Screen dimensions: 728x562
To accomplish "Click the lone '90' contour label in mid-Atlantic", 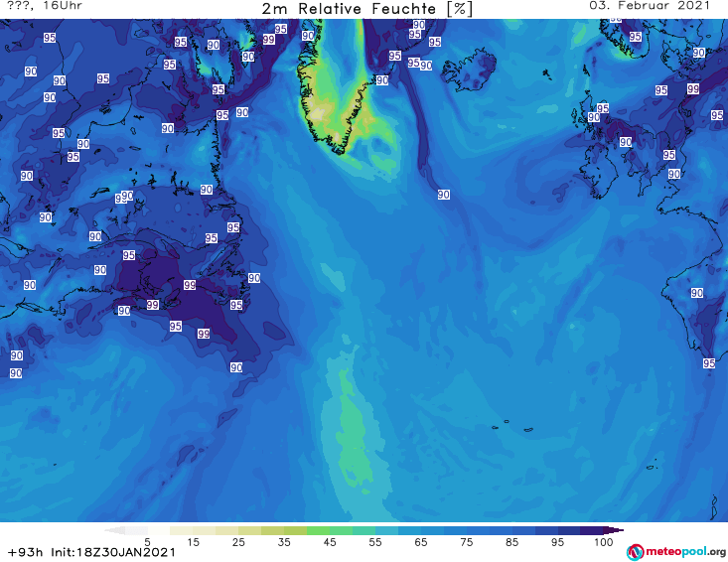I will [443, 195].
